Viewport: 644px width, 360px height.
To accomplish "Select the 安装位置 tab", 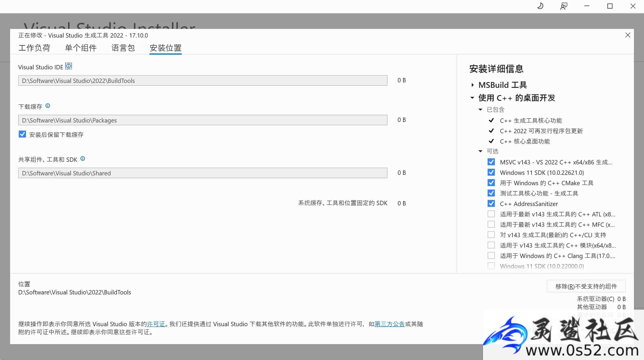I will pos(166,48).
